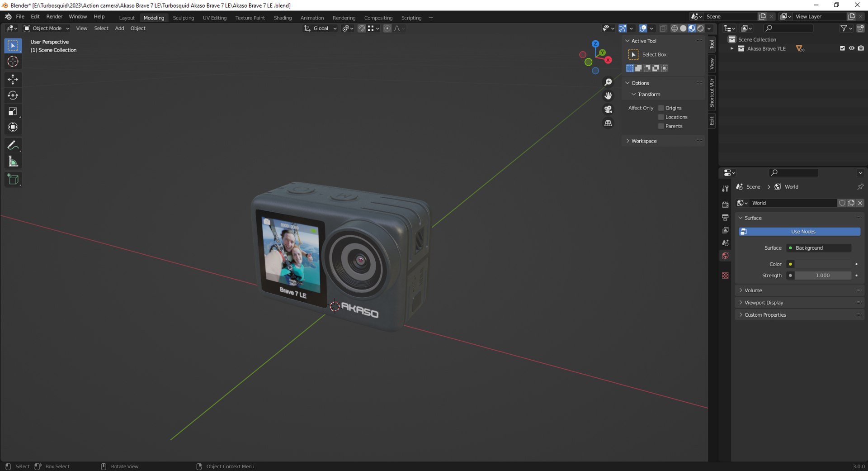The height and width of the screenshot is (471, 868).
Task: Toggle snapping magnet icon
Action: (x=361, y=29)
